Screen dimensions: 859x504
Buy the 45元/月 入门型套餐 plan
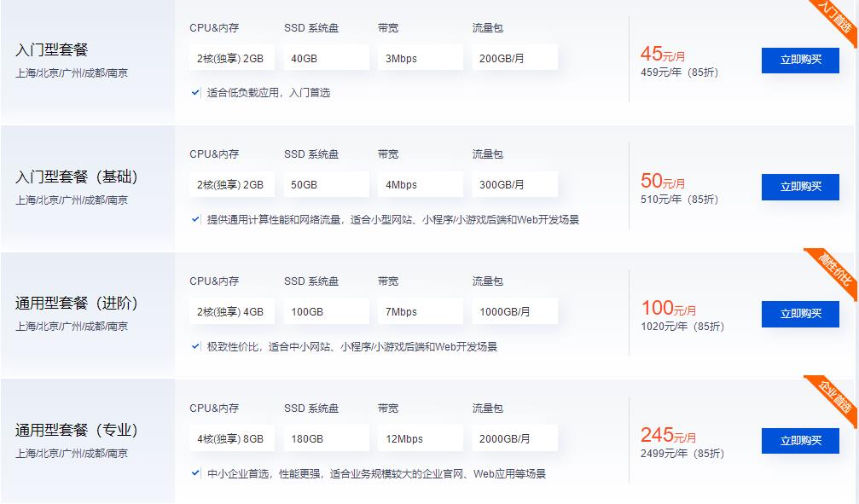(800, 60)
